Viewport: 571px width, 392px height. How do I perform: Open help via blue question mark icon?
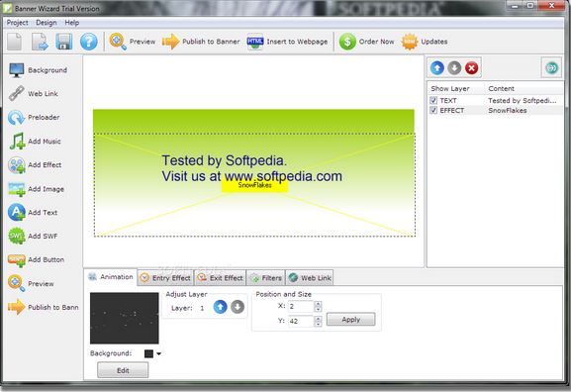point(89,42)
